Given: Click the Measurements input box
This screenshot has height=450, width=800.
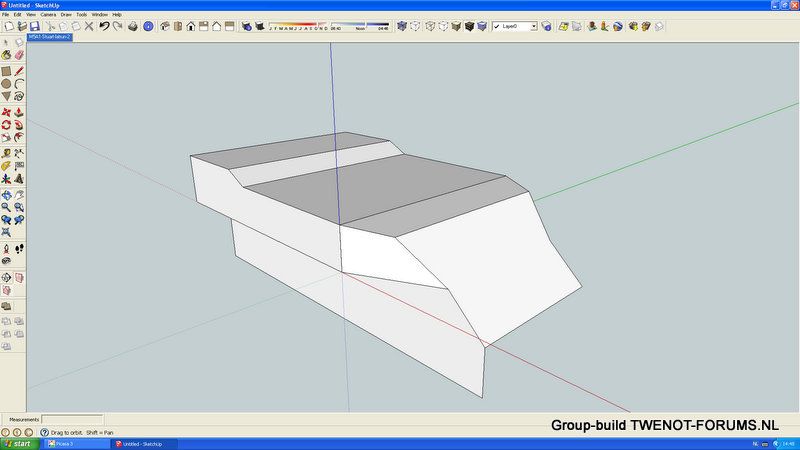Looking at the screenshot, I should 72,419.
